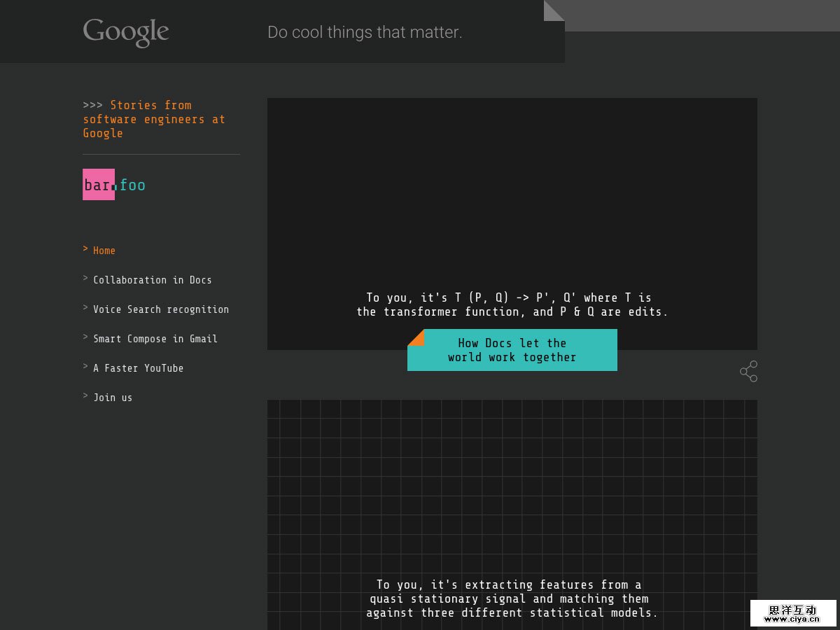Open the A Faster YouTube story
Viewport: 840px width, 630px height.
click(138, 368)
